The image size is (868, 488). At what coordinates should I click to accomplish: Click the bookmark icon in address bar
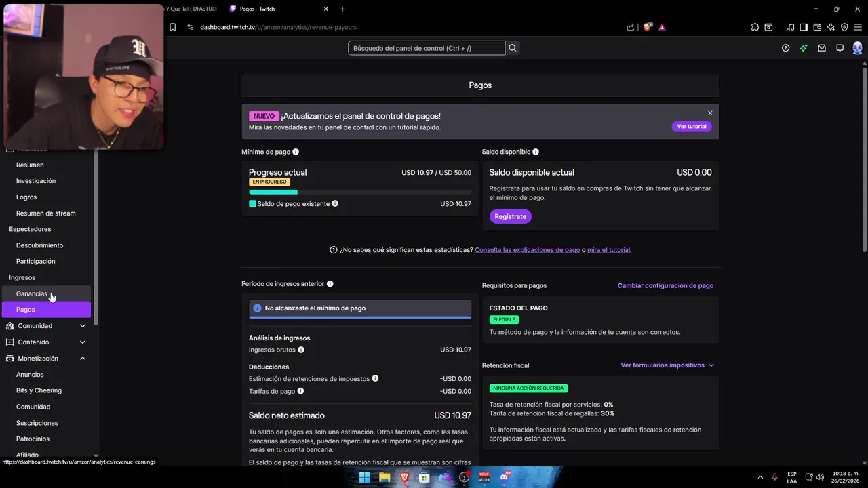[173, 27]
